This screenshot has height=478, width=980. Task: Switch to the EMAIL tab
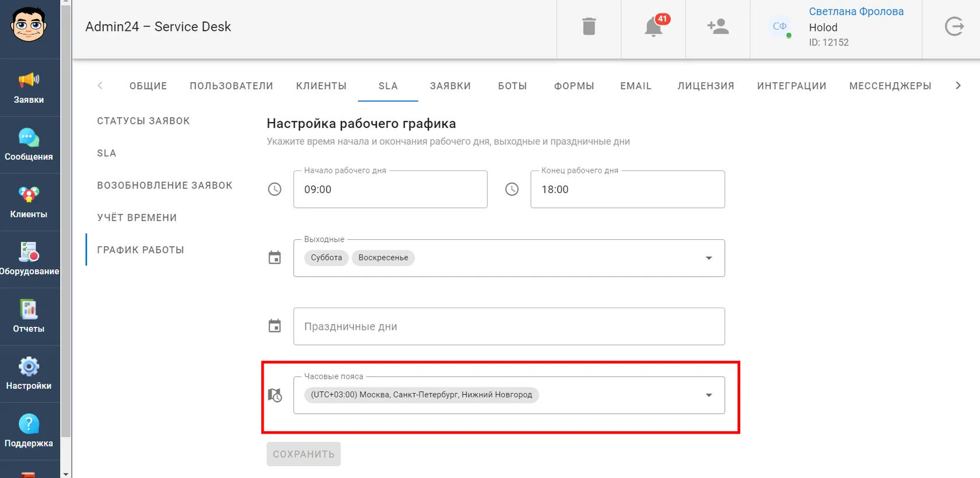pyautogui.click(x=636, y=86)
